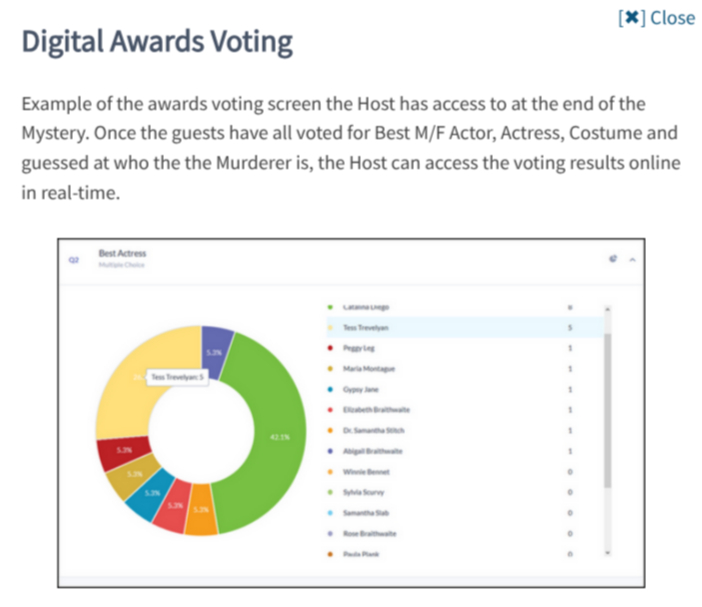Collapse the Best Actress results panel
This screenshot has height=607, width=702.
(630, 259)
